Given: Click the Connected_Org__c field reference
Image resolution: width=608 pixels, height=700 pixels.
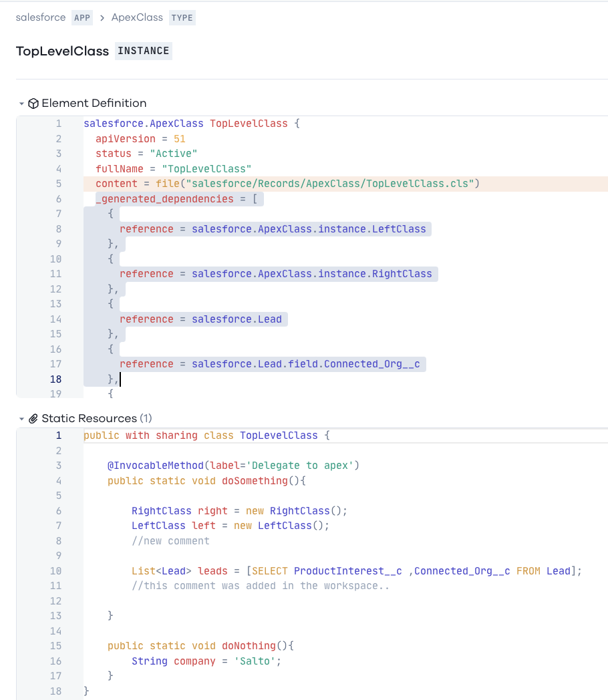Looking at the screenshot, I should tap(306, 364).
